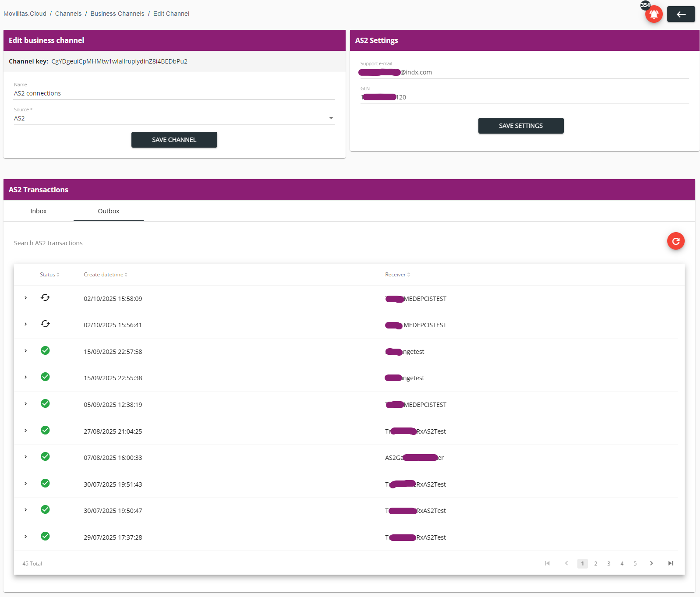Open Channels breadcrumb link
700x597 pixels.
(68, 14)
